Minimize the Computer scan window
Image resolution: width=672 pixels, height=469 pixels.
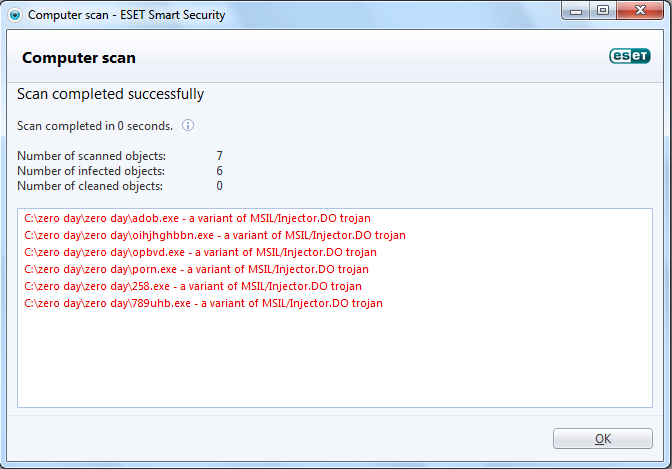[x=574, y=13]
